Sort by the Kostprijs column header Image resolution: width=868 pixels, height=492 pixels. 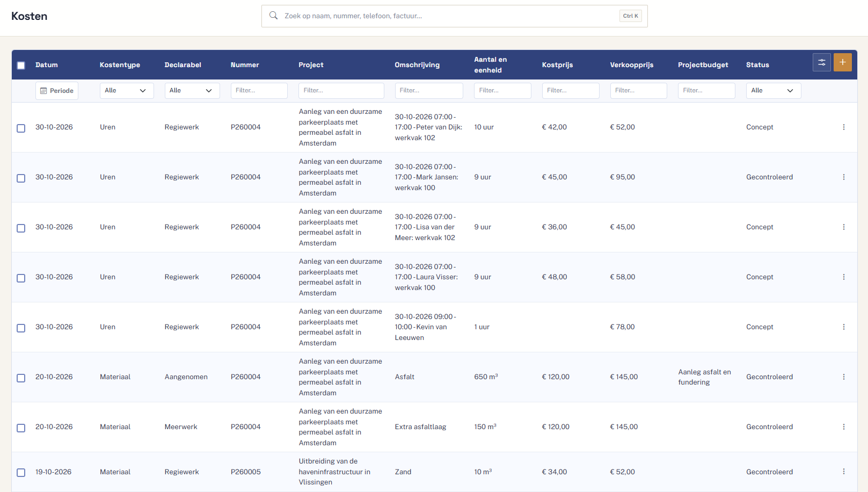point(557,65)
